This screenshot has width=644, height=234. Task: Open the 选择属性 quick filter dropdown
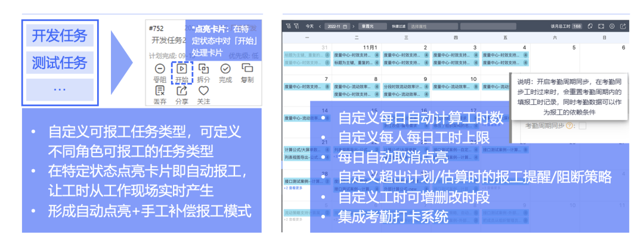point(434,26)
